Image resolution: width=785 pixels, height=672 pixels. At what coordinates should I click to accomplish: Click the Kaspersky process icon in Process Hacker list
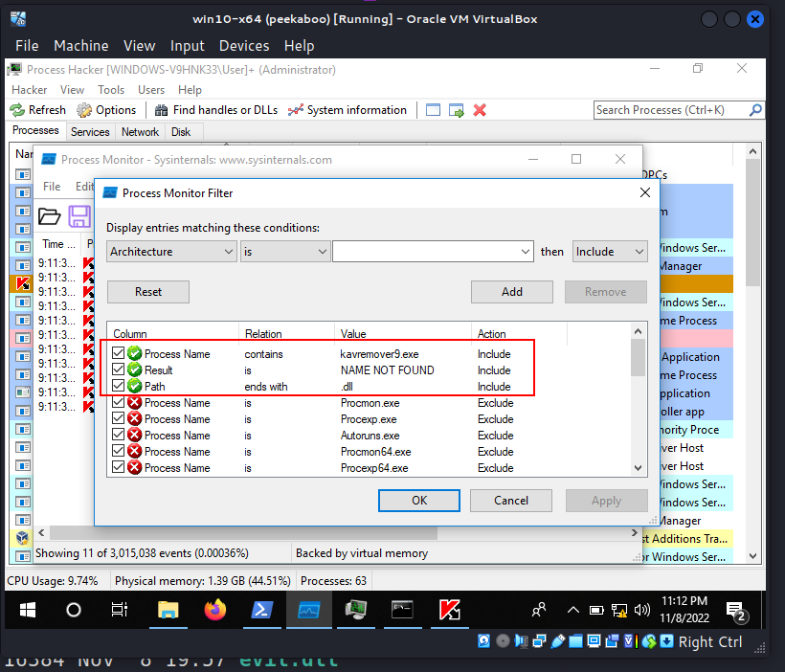pos(23,284)
